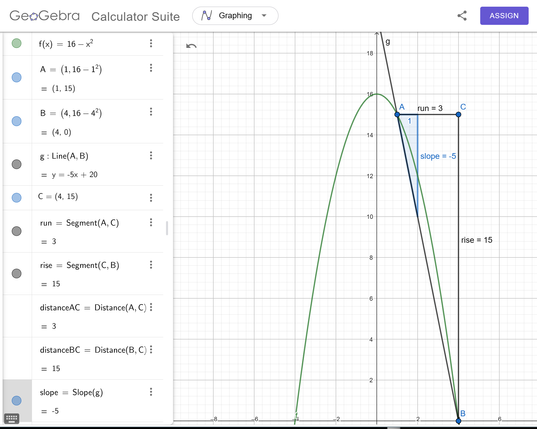The height and width of the screenshot is (429, 537).
Task: Open more options for distanceAC row
Action: click(x=151, y=307)
